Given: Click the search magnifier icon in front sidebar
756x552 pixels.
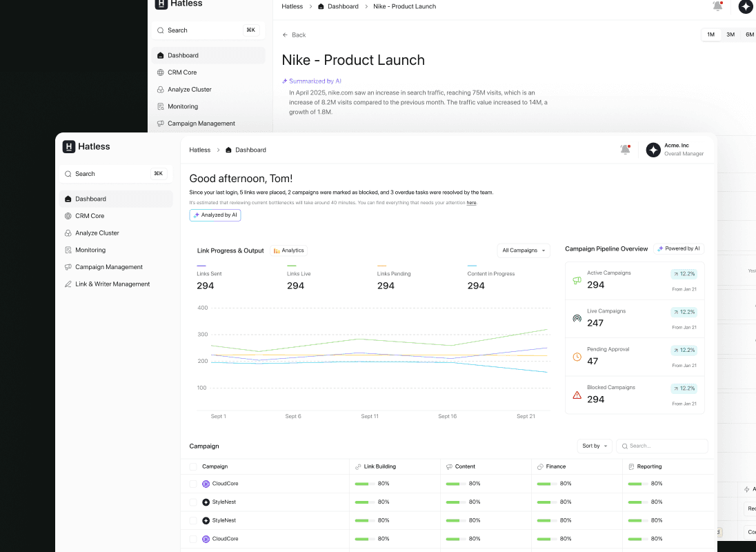Looking at the screenshot, I should click(68, 174).
